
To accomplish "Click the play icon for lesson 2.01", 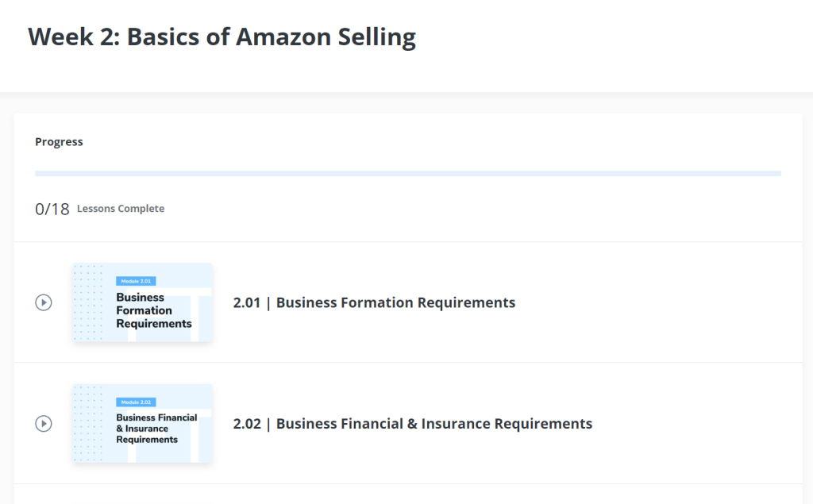I will point(44,302).
